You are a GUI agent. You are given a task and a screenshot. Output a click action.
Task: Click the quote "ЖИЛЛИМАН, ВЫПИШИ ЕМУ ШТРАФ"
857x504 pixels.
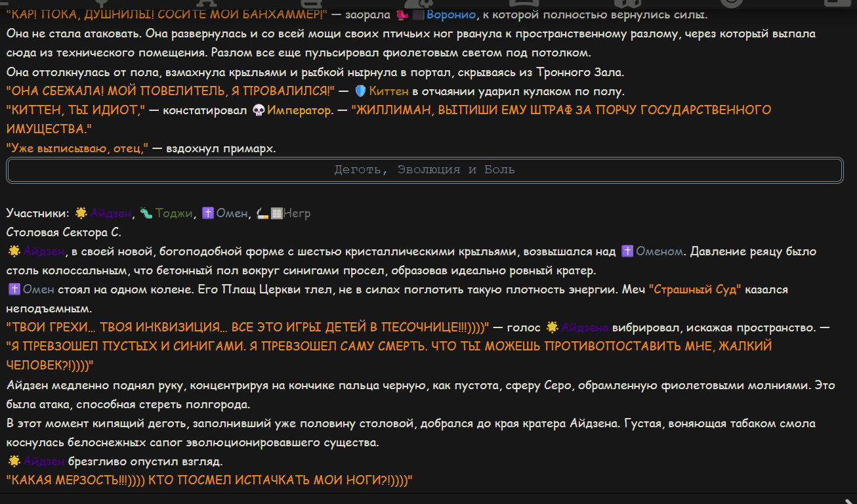point(388,119)
